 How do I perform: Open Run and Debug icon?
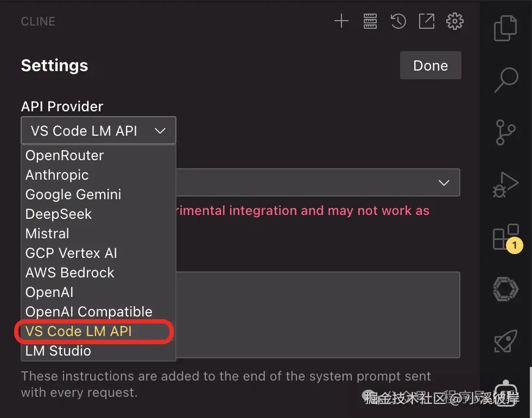point(505,185)
